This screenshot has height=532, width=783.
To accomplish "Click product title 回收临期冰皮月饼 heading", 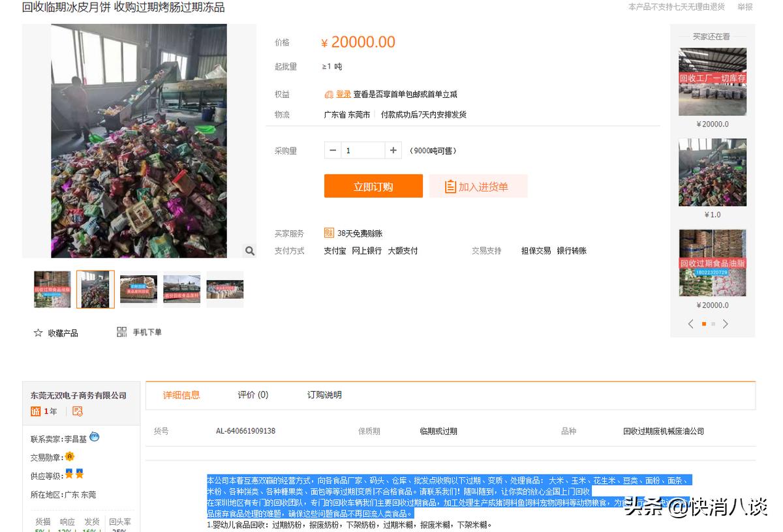I will 123,7.
